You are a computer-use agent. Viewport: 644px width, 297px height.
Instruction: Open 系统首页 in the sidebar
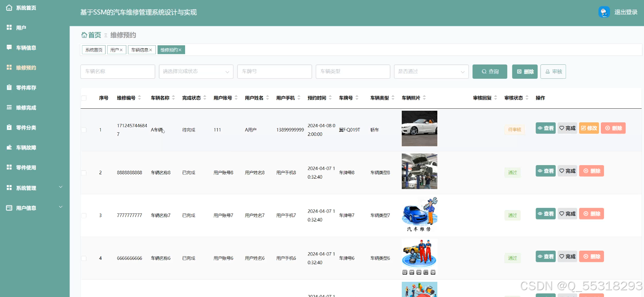tap(26, 8)
